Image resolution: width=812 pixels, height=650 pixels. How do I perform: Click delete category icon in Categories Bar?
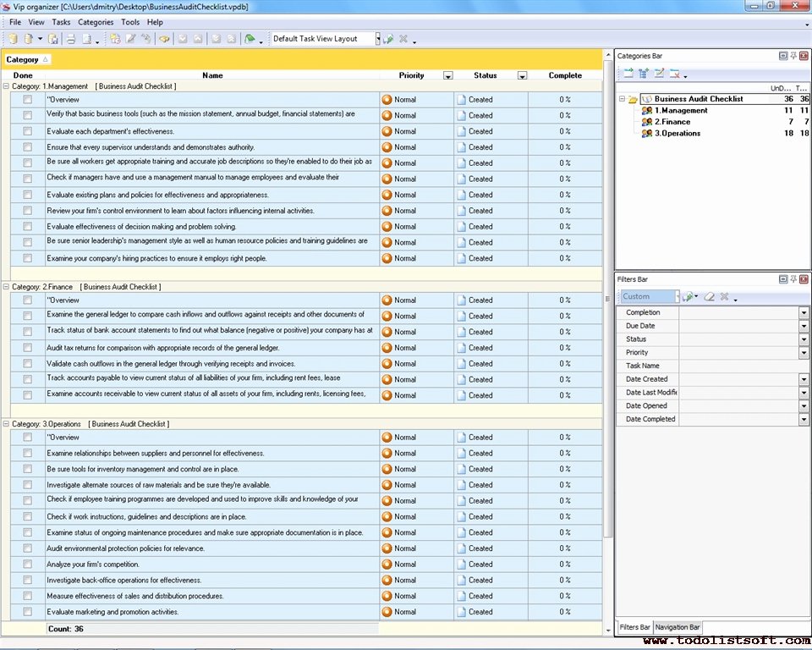pyautogui.click(x=674, y=73)
